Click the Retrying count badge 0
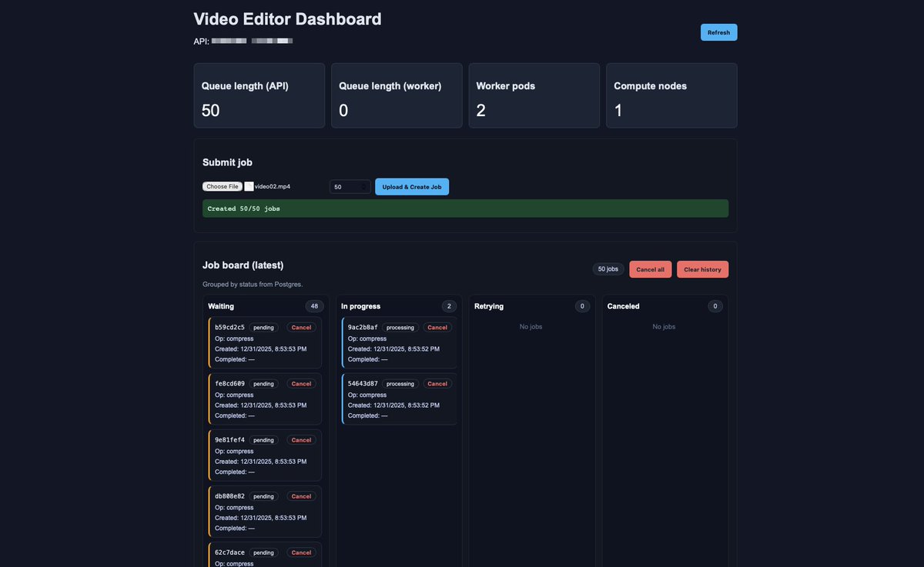This screenshot has width=924, height=567. (582, 306)
